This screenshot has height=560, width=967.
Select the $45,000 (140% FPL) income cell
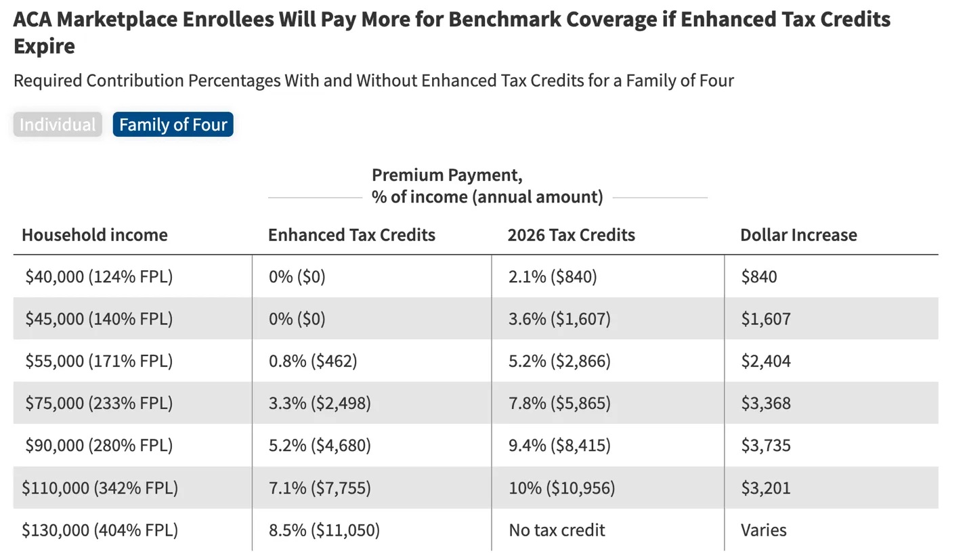coord(99,318)
